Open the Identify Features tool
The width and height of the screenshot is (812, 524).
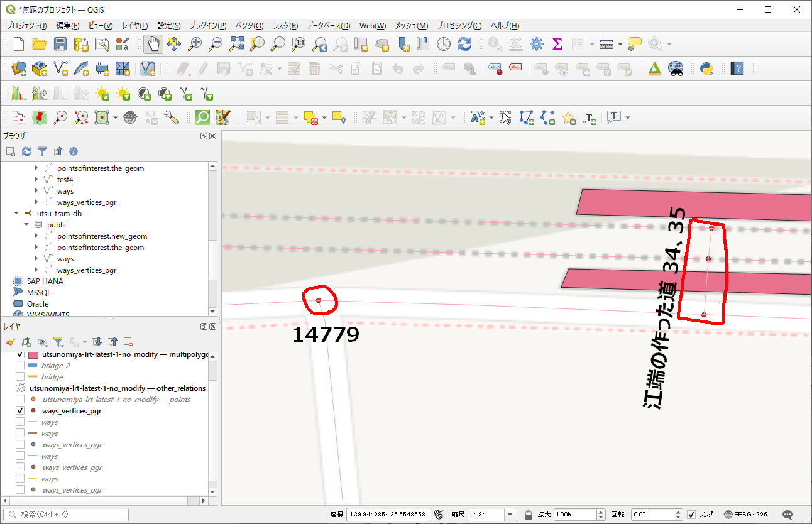coord(495,44)
